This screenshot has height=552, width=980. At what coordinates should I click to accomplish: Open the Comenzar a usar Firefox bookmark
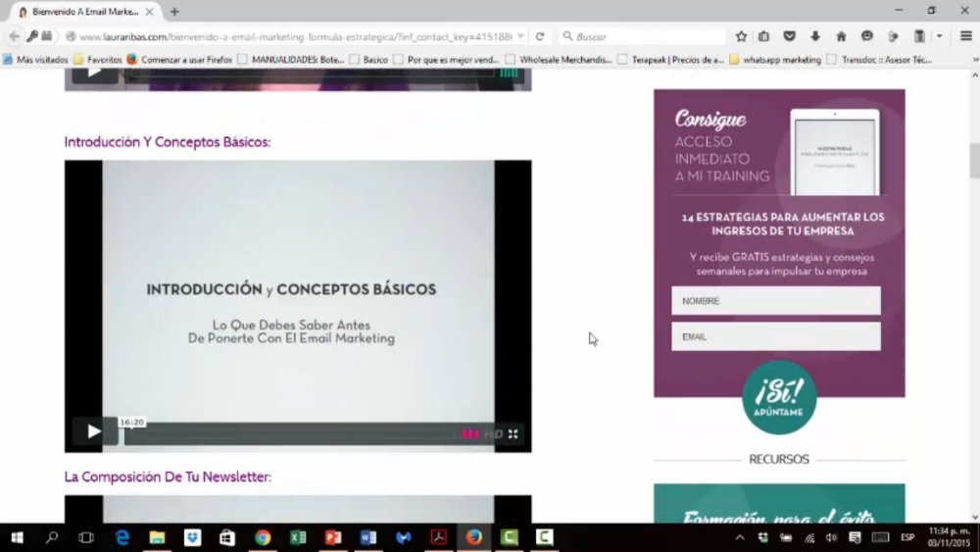point(179,60)
